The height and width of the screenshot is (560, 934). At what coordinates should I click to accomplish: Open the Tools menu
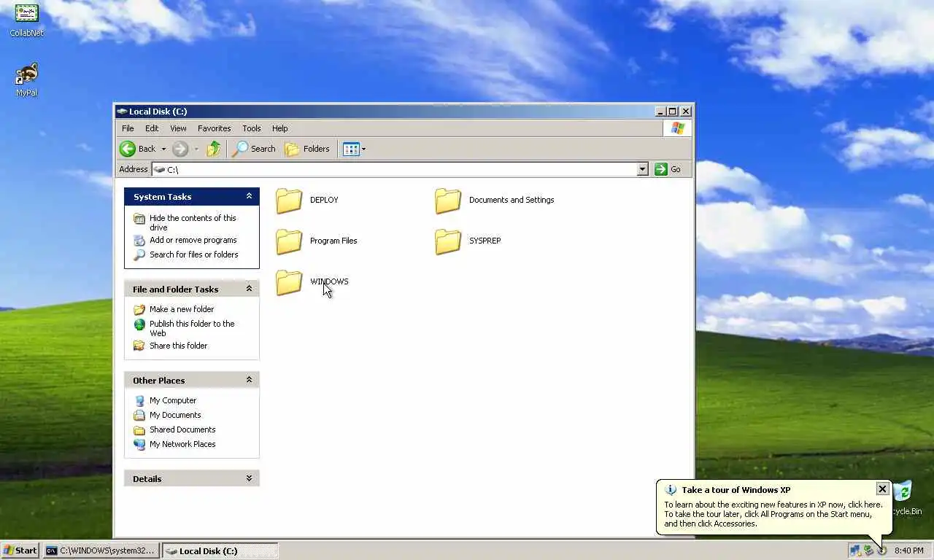pos(252,128)
